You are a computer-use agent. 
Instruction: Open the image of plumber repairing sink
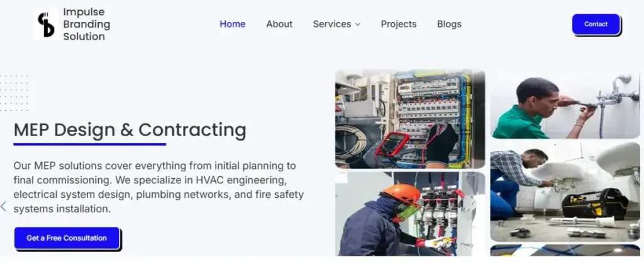[x=565, y=195]
